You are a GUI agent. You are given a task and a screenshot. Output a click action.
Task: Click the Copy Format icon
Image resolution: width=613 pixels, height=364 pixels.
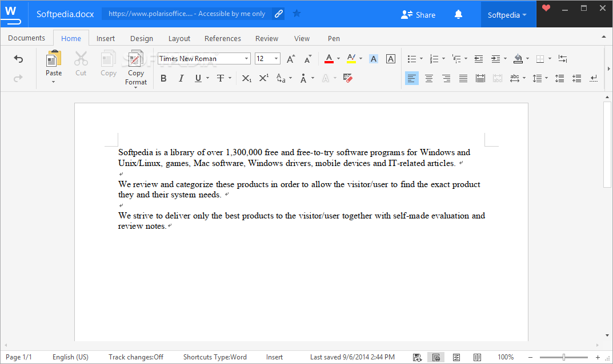(x=135, y=59)
